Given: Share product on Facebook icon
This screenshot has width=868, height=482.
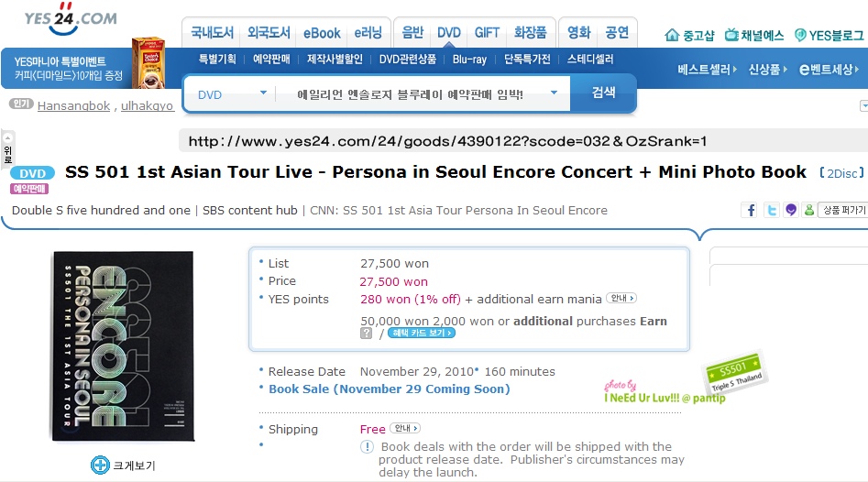Looking at the screenshot, I should pos(750,210).
